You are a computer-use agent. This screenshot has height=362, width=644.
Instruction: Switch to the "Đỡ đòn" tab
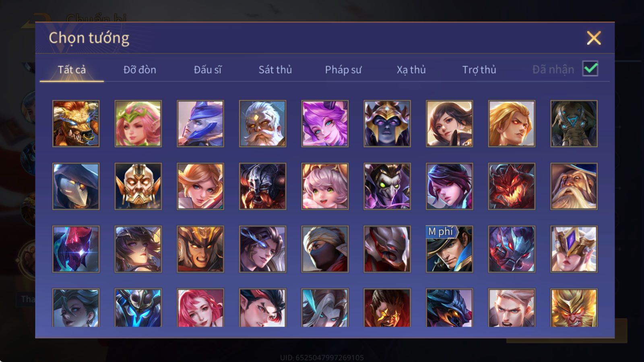point(140,70)
